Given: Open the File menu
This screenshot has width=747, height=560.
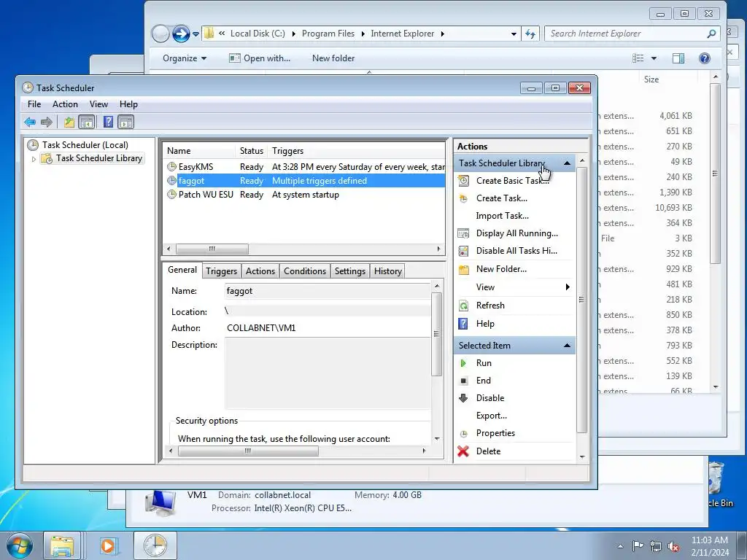Looking at the screenshot, I should point(34,104).
